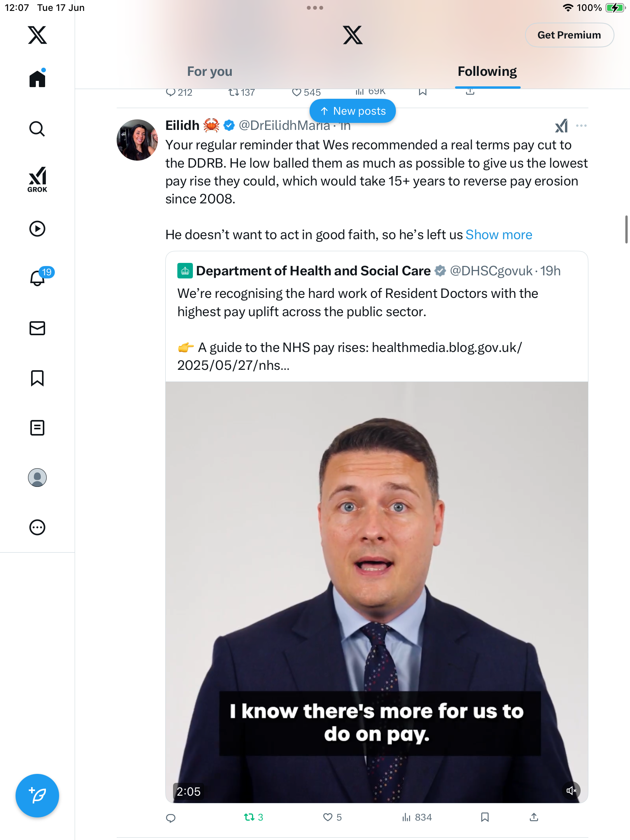
Task: Ask Grok about Eilidh's post
Action: click(x=562, y=126)
